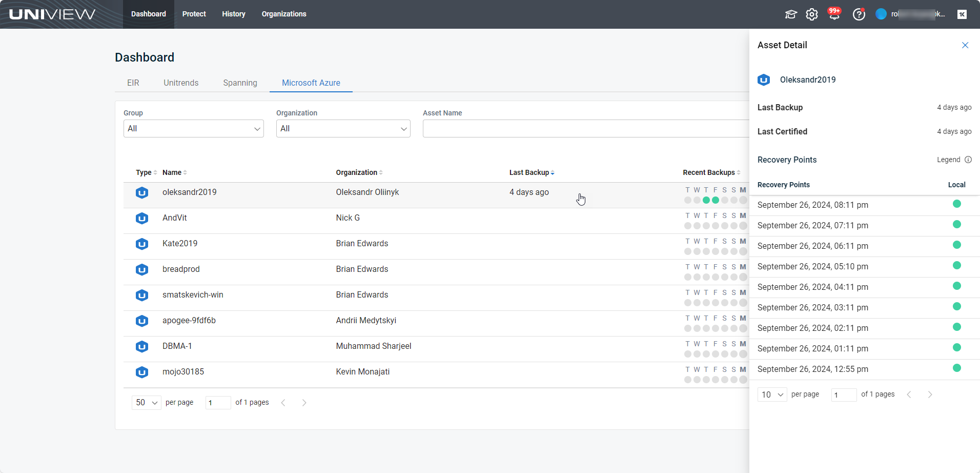This screenshot has height=473, width=980.
Task: Go to next page in assets table
Action: 304,403
